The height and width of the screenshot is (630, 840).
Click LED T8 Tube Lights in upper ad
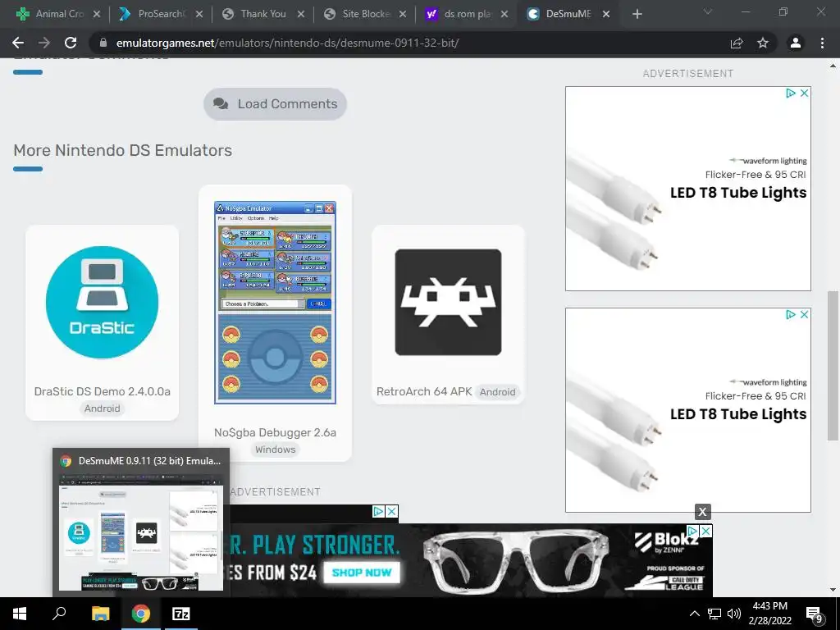(738, 192)
